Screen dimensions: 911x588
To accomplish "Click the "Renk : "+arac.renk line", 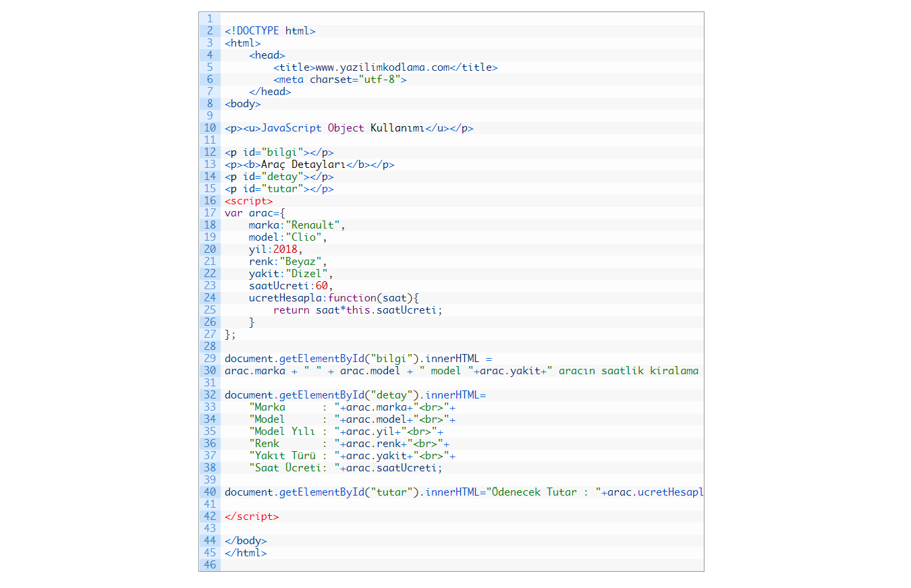I will (349, 444).
